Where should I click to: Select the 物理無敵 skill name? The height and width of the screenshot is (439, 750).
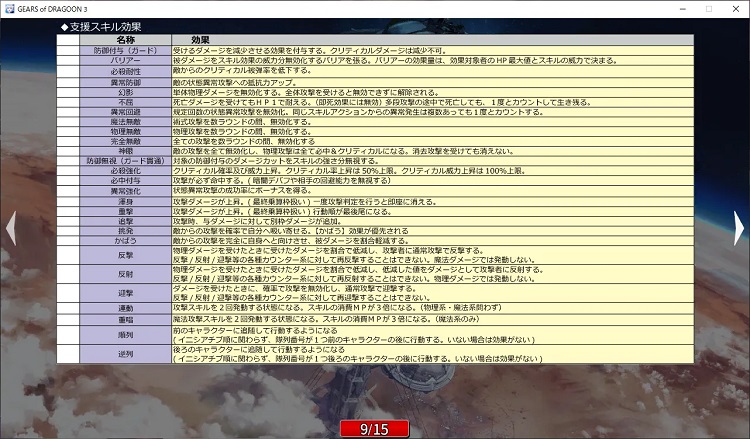point(125,132)
